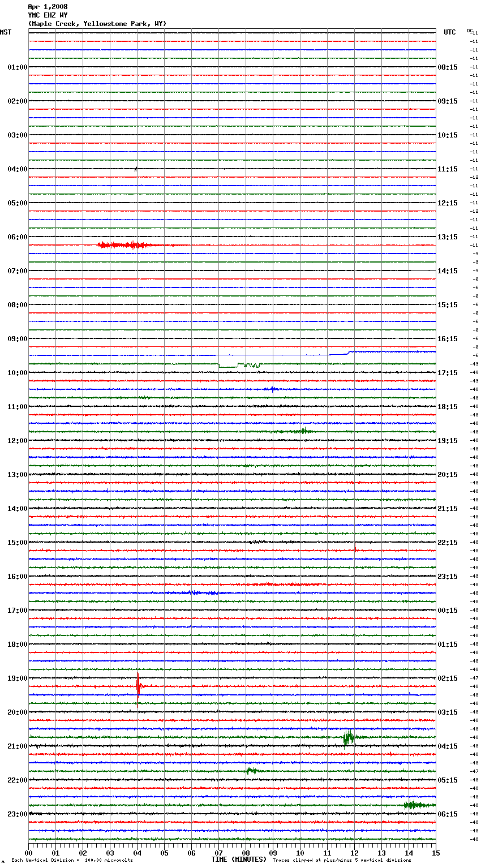Click minute "00" on the bottom time axis

coord(28,853)
